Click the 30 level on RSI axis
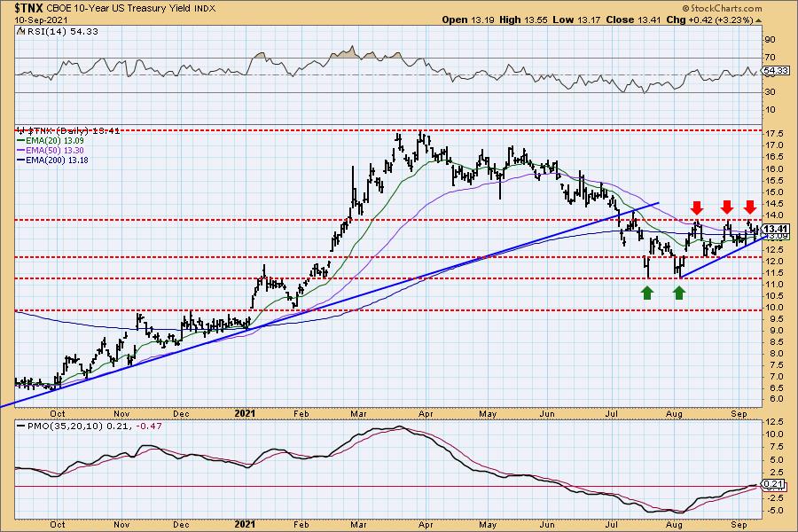 point(770,92)
